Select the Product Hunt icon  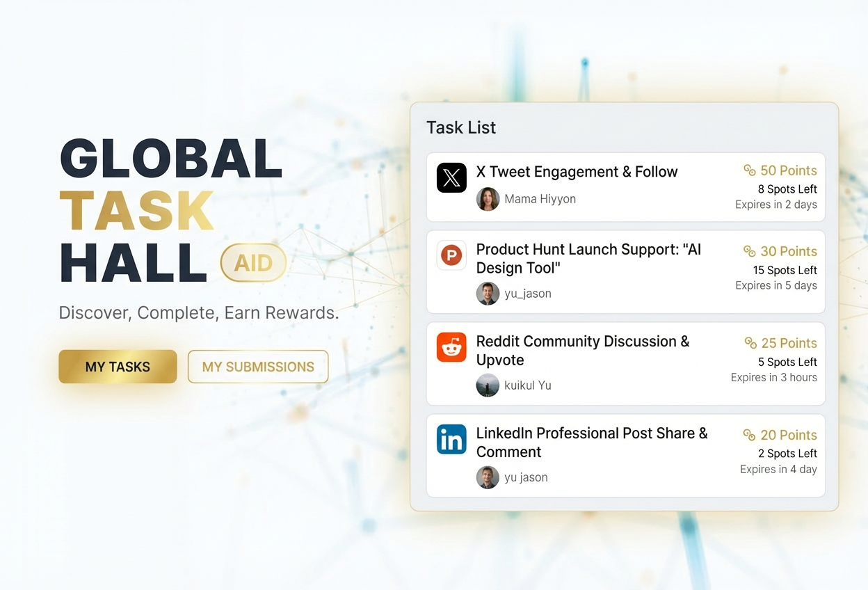pos(451,255)
